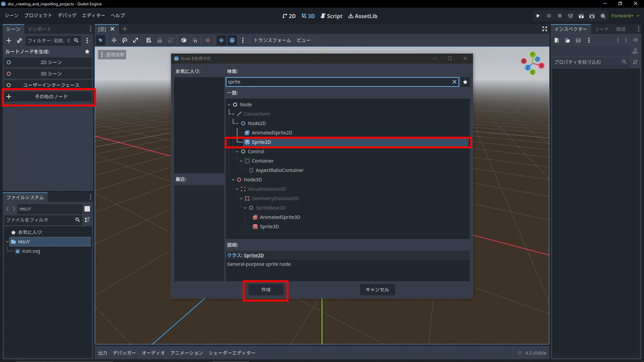This screenshot has width=644, height=362.
Task: Collapse the Node3D tree branch
Action: [232, 180]
